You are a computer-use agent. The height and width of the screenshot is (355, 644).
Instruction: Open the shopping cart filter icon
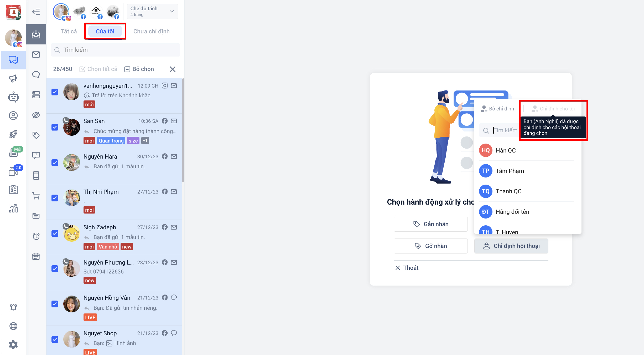[36, 196]
